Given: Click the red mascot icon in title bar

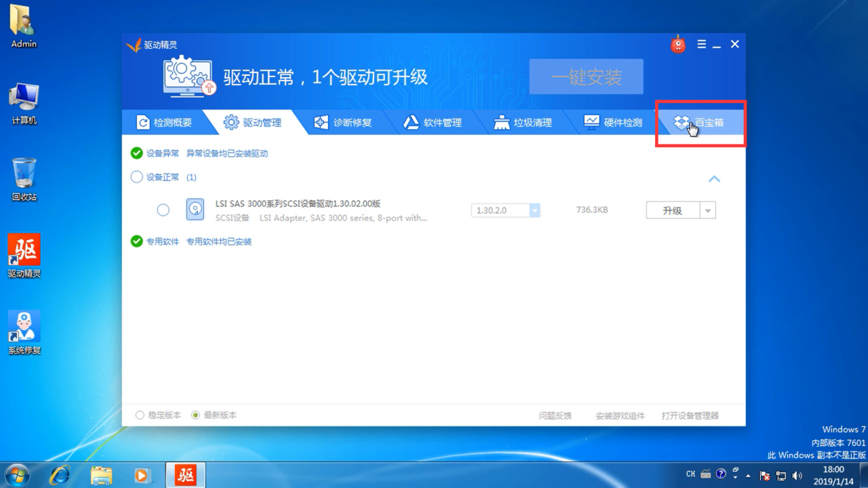Looking at the screenshot, I should tap(678, 45).
